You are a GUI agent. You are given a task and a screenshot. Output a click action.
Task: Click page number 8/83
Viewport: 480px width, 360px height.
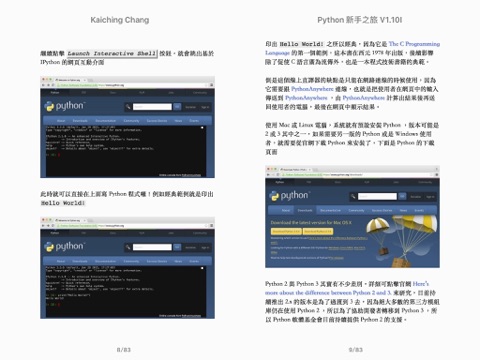point(124,350)
